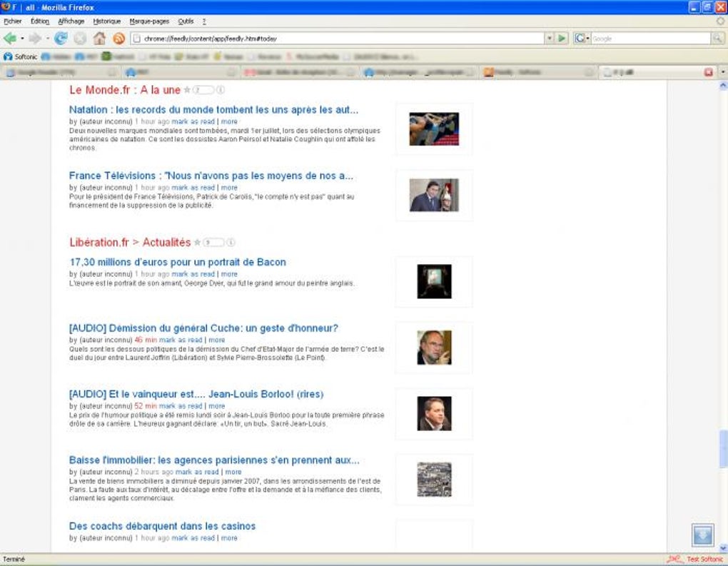Viewport: 728px width, 566px height.
Task: Star the Le Monde.fr feed header
Action: tap(186, 89)
